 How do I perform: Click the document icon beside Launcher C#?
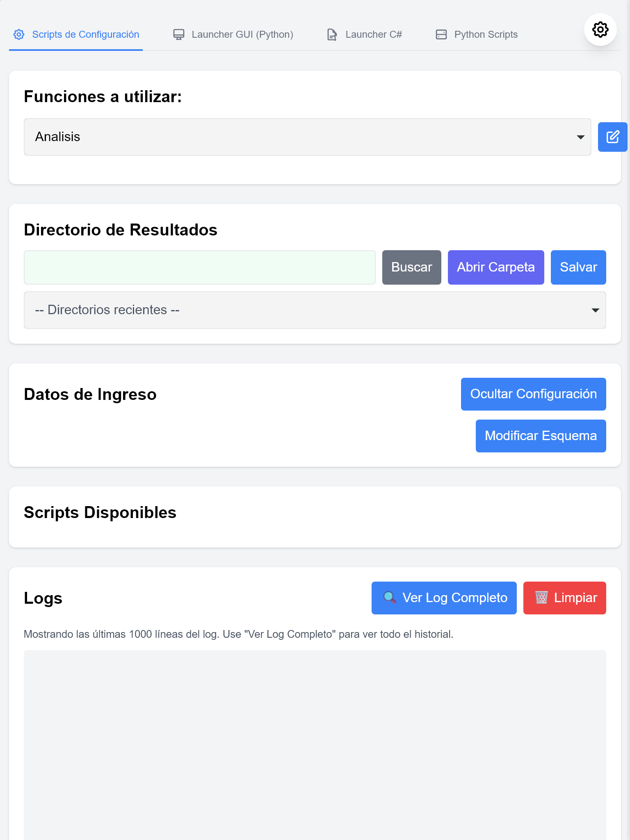coord(332,34)
